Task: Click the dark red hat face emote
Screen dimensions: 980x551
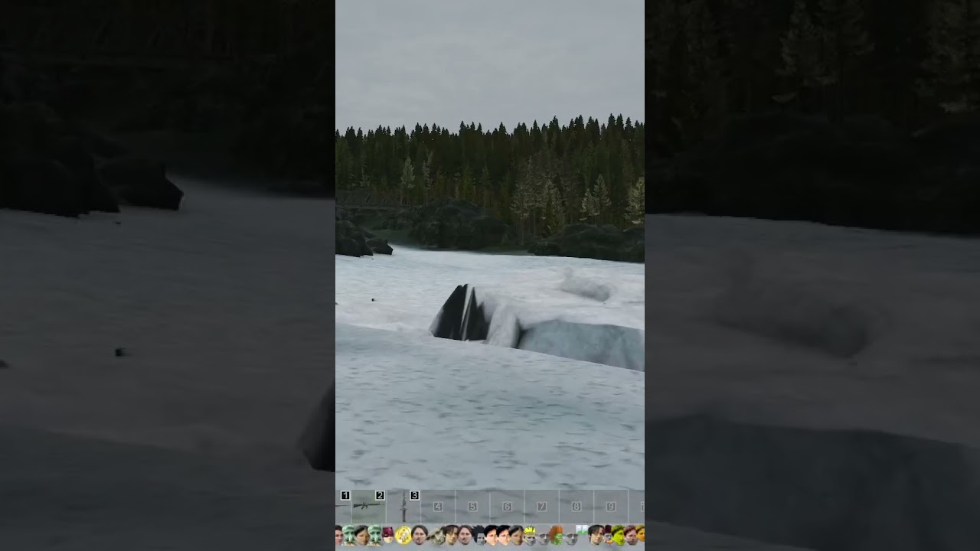Action: click(x=388, y=535)
